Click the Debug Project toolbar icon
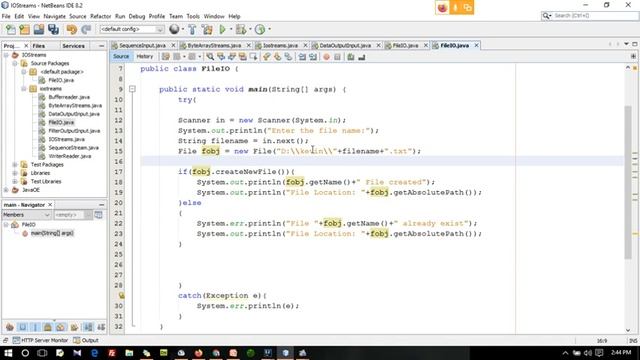This screenshot has height=360, width=640. (241, 29)
